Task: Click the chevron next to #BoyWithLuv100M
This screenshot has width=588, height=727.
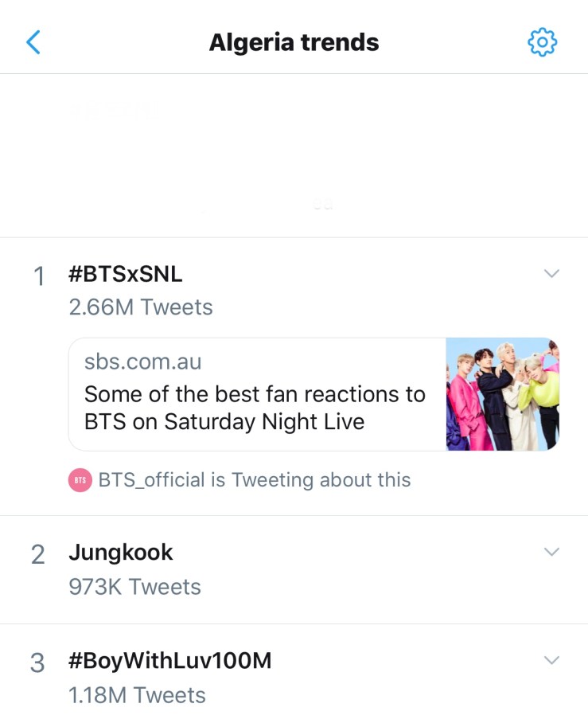Action: pos(551,660)
